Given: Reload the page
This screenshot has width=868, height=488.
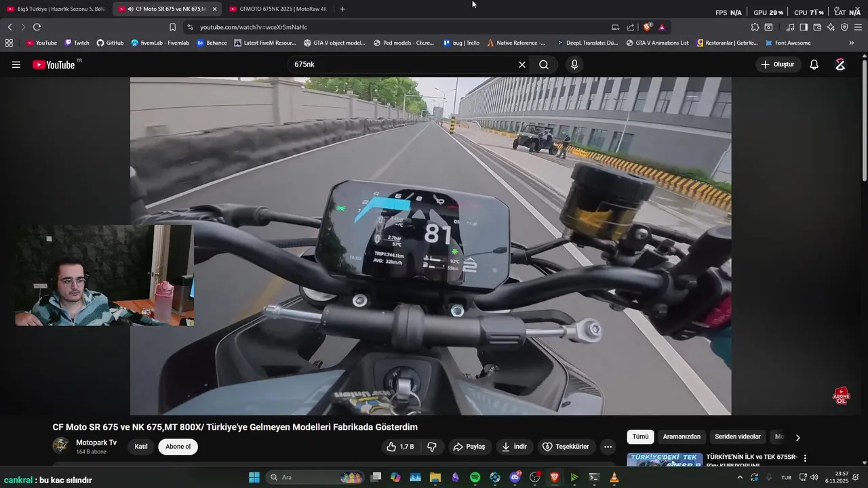Looking at the screenshot, I should 37,27.
